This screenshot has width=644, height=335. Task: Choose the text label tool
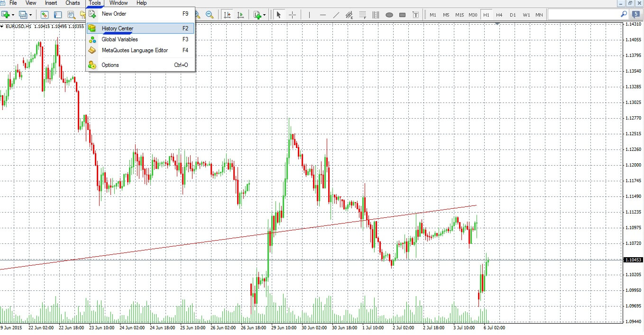click(416, 15)
